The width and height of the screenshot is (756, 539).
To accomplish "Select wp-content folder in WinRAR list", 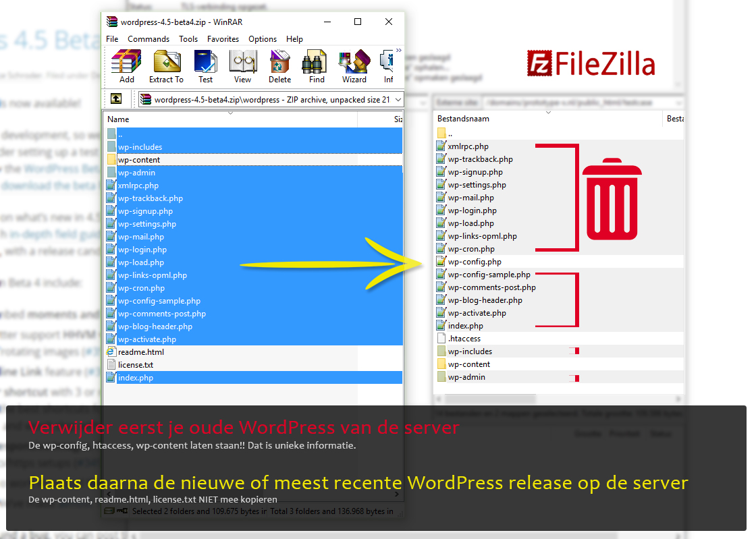I will tap(254, 160).
